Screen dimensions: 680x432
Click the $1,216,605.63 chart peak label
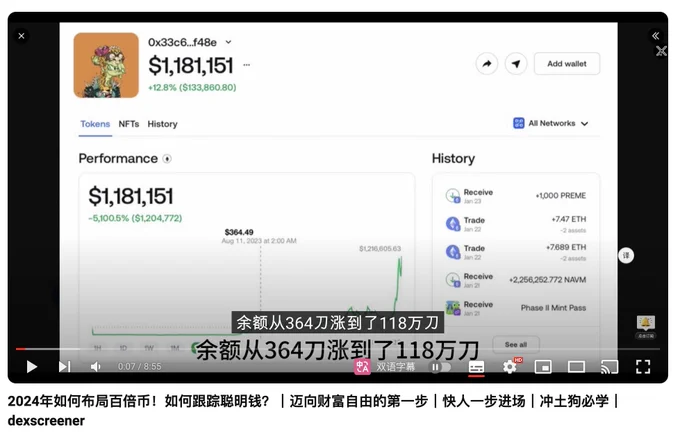tap(380, 249)
